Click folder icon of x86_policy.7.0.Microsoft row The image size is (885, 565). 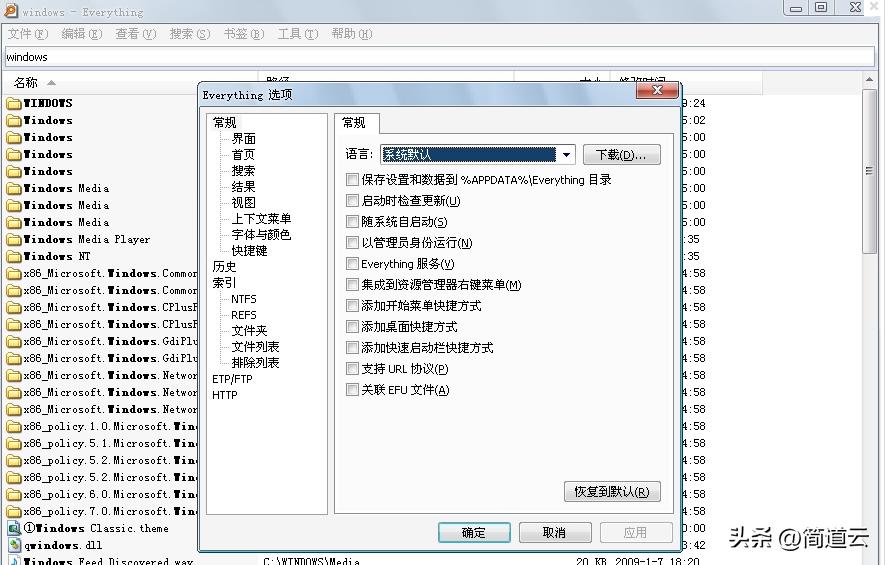(x=14, y=511)
